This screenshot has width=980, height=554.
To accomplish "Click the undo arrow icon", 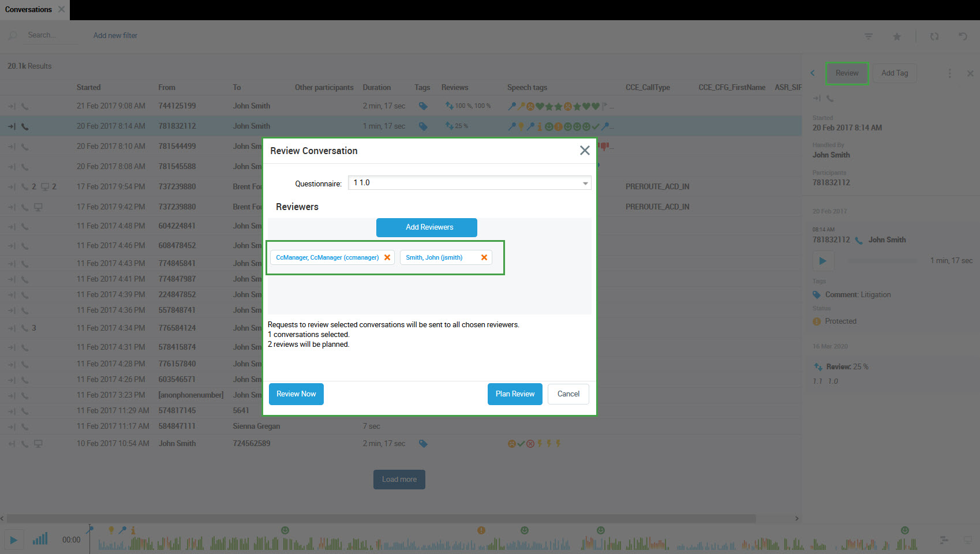I will 963,36.
